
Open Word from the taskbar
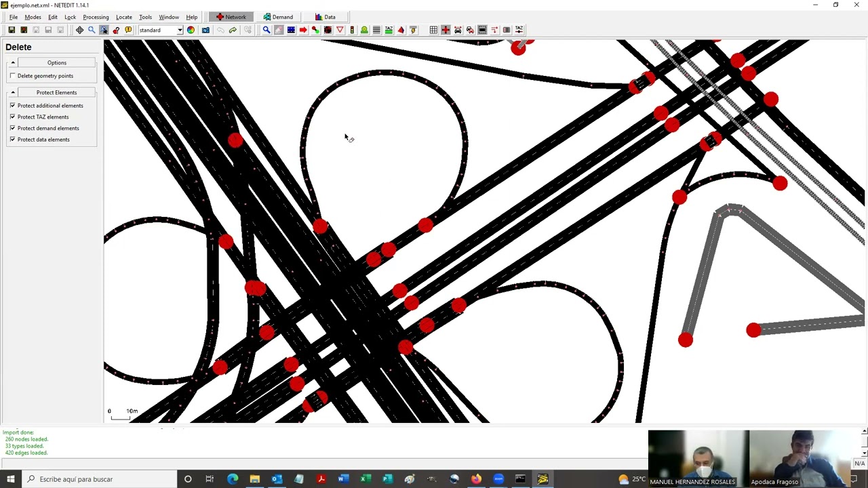pos(343,479)
